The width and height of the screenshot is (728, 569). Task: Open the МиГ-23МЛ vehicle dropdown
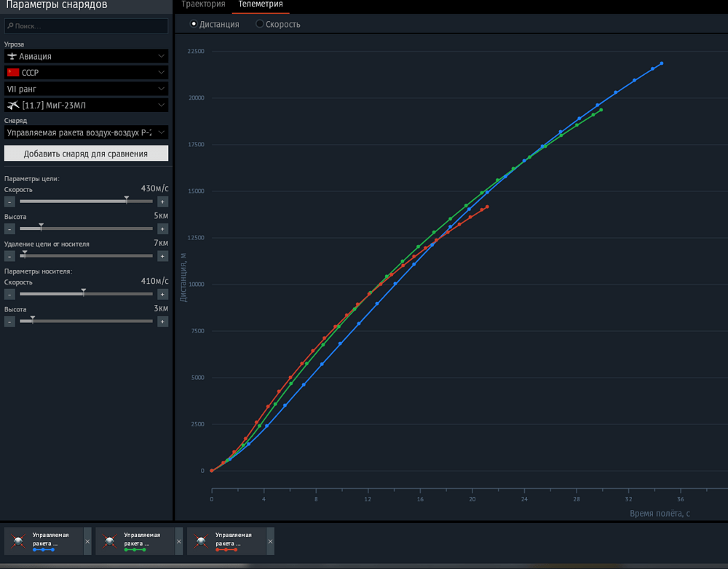(87, 106)
